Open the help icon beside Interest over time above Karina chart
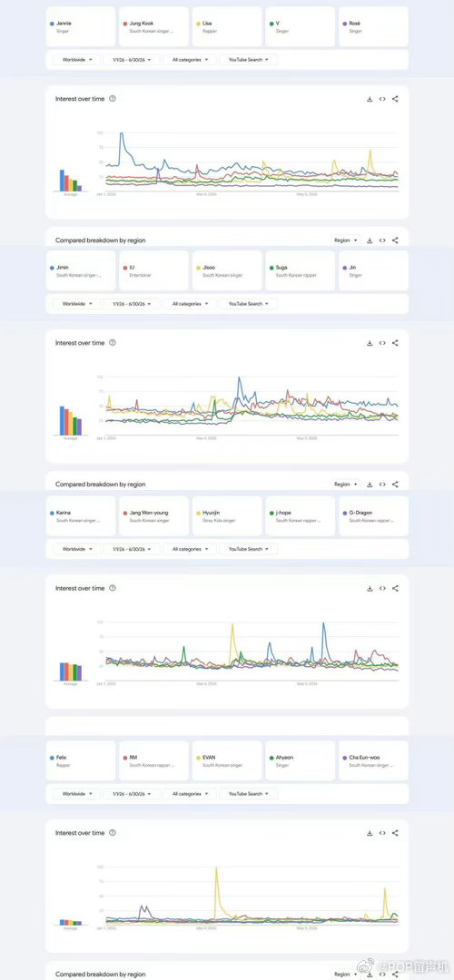The image size is (454, 980). (x=113, y=588)
